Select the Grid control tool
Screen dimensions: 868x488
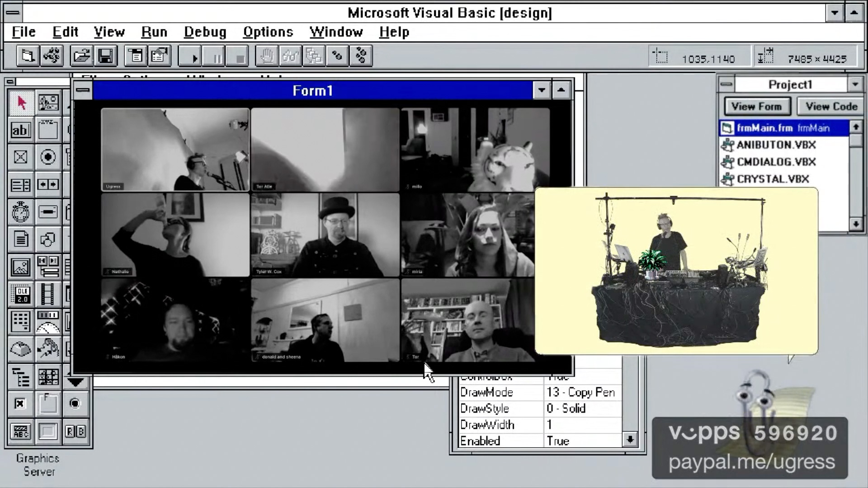click(x=21, y=322)
